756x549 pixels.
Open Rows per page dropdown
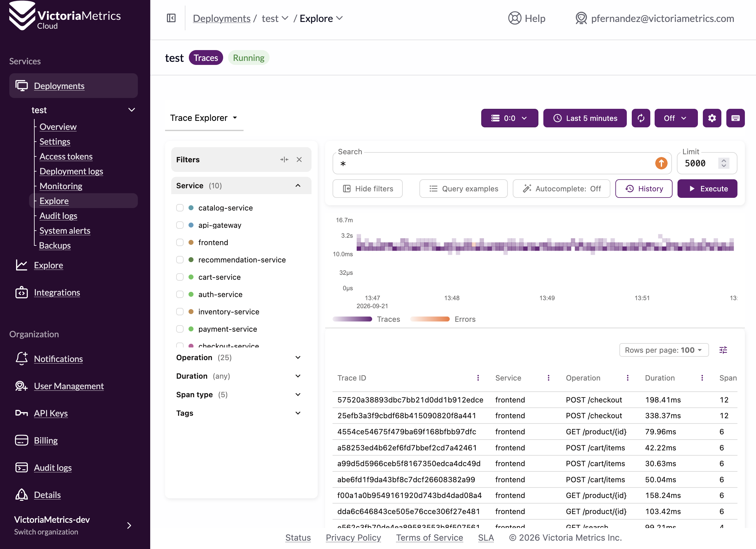(x=664, y=350)
